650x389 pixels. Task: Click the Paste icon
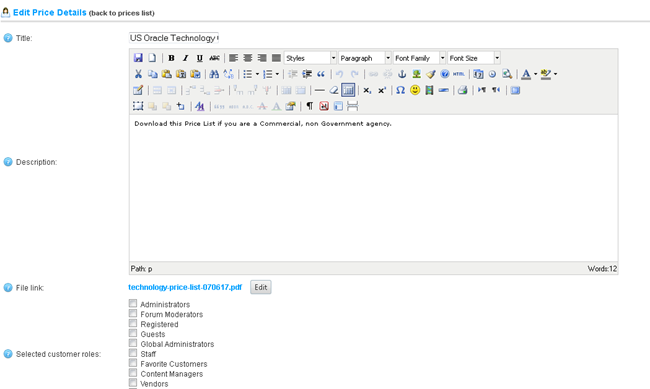[x=167, y=74]
